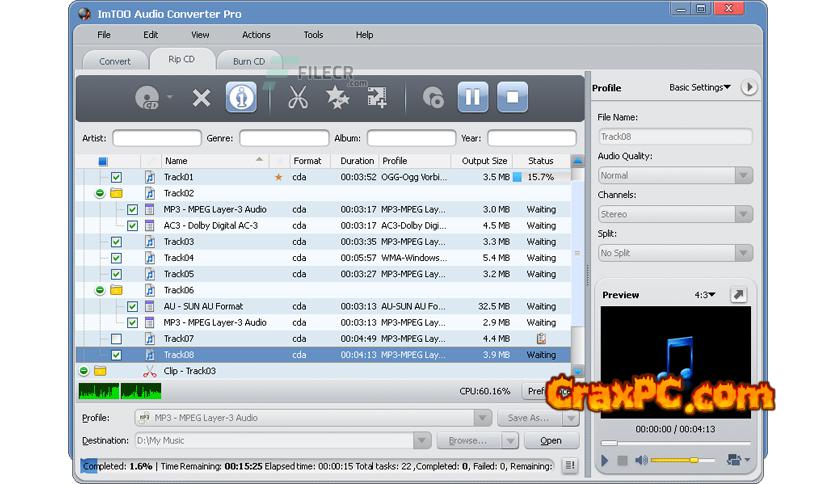836x484 pixels.
Task: Collapse the Track02 group
Action: [100, 193]
